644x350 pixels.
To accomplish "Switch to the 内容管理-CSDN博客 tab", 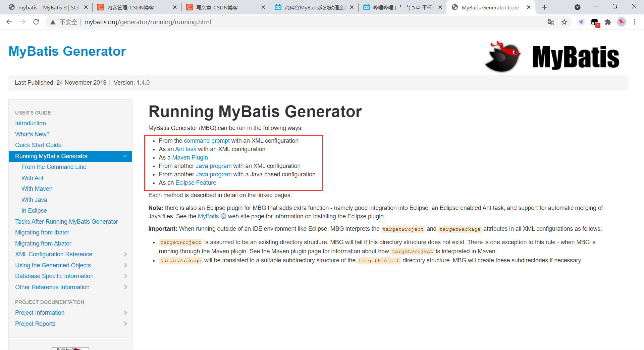I will (x=136, y=7).
